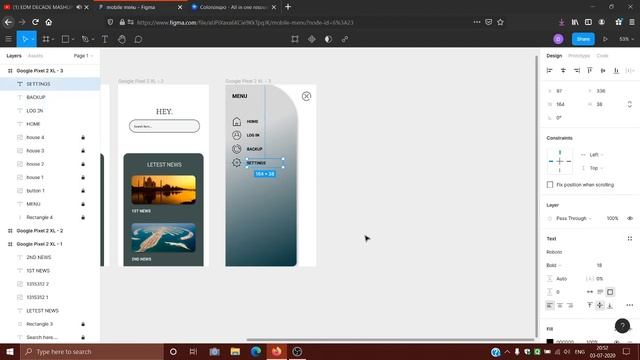Toggle lock on Rectangle 4 layer

click(83, 218)
